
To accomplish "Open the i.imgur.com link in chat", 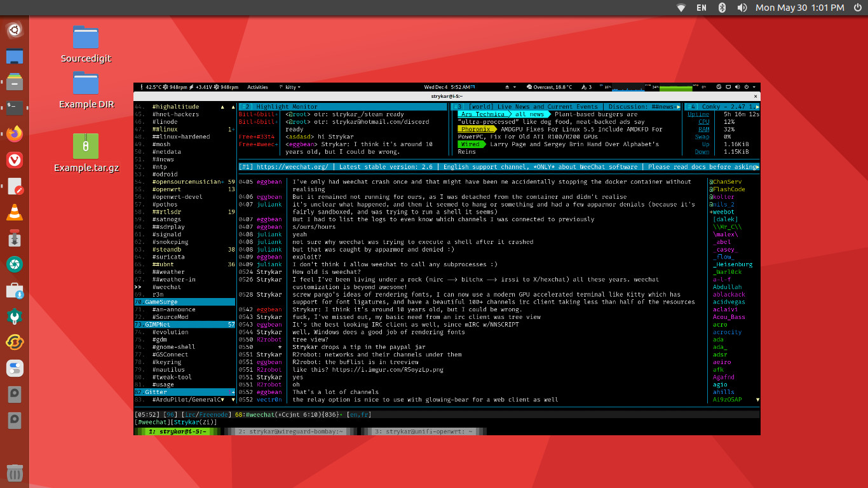I will coord(389,370).
